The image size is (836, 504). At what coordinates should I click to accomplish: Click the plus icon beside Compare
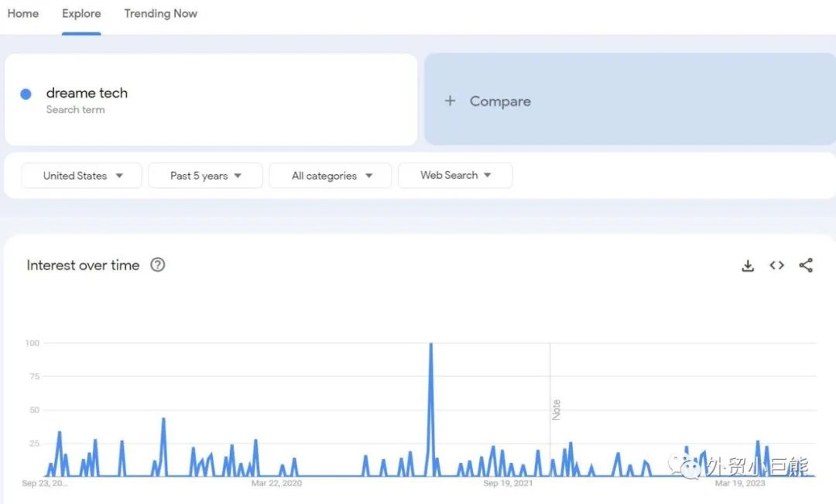[450, 101]
